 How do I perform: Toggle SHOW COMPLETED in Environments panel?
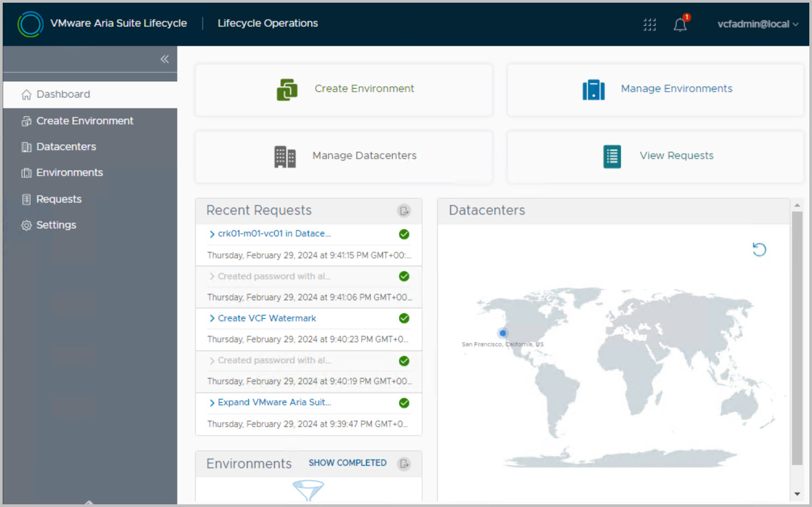click(347, 463)
